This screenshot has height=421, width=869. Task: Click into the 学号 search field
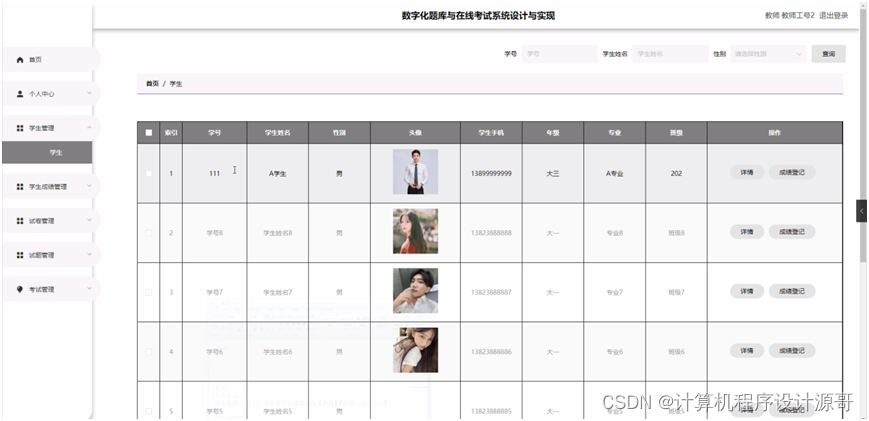coord(559,54)
